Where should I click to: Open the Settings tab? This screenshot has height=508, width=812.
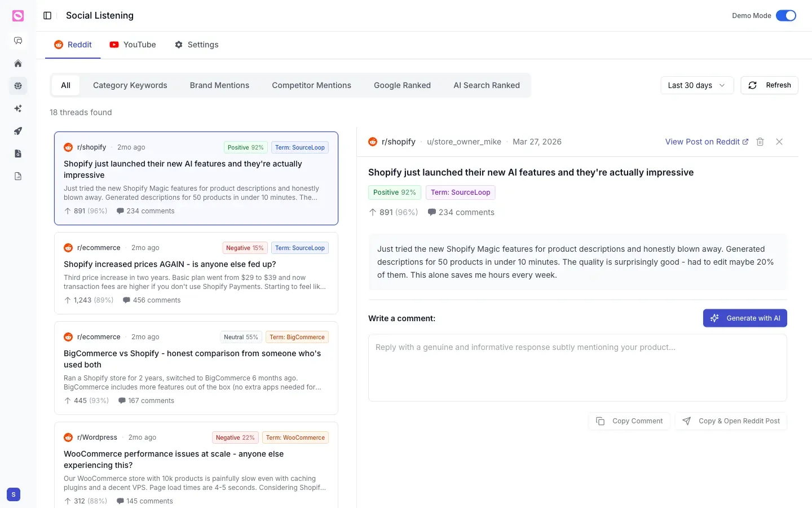tap(196, 45)
